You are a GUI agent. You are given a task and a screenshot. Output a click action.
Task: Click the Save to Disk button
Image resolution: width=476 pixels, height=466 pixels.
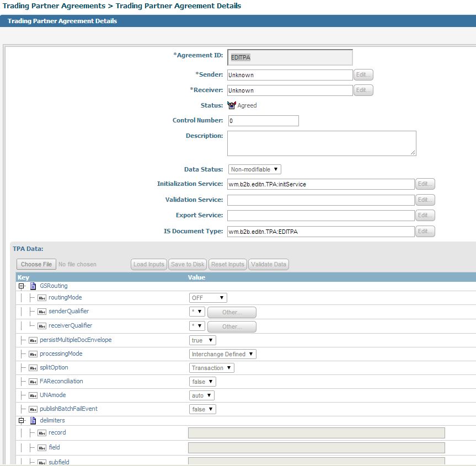[x=188, y=264]
